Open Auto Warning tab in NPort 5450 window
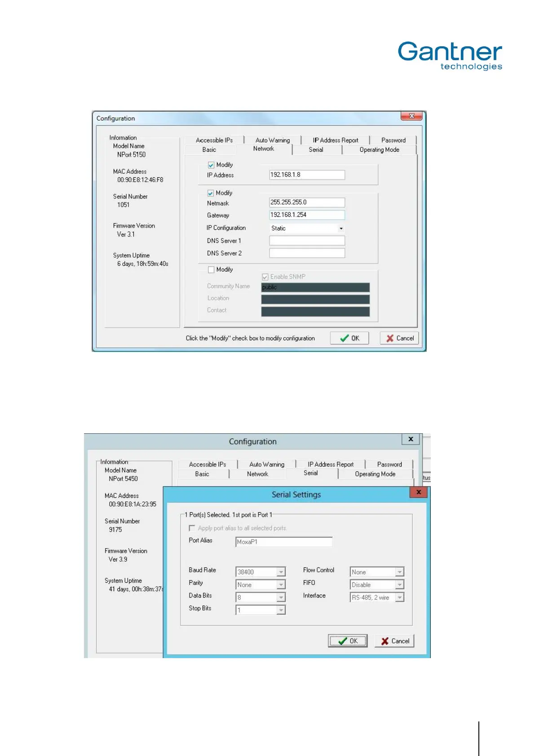 tap(267, 464)
